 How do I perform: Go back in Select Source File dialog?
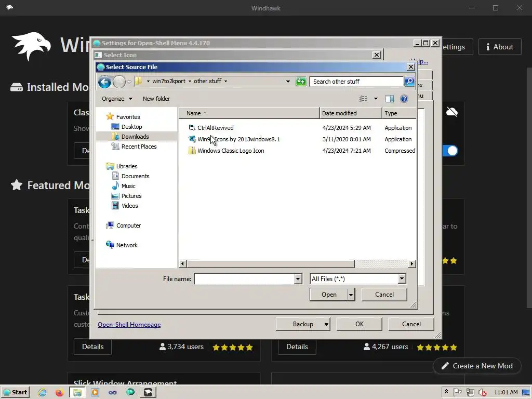[x=104, y=82]
